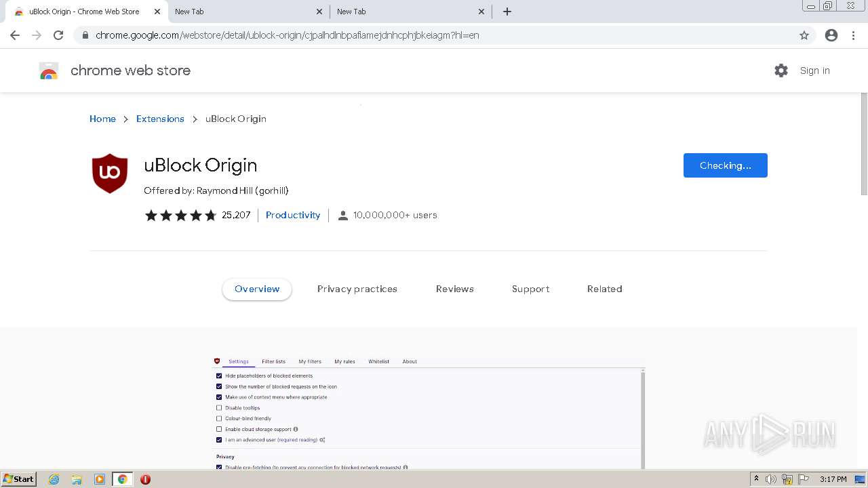Image resolution: width=868 pixels, height=488 pixels.
Task: Click 'Offered by: Raymond Hill (gorhill)' text
Action: click(216, 190)
